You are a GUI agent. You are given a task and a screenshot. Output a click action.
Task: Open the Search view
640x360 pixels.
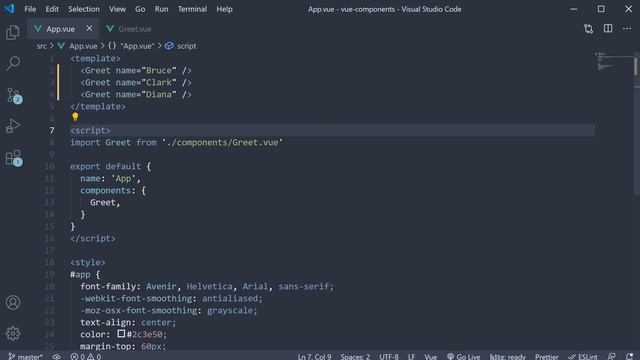(x=13, y=63)
